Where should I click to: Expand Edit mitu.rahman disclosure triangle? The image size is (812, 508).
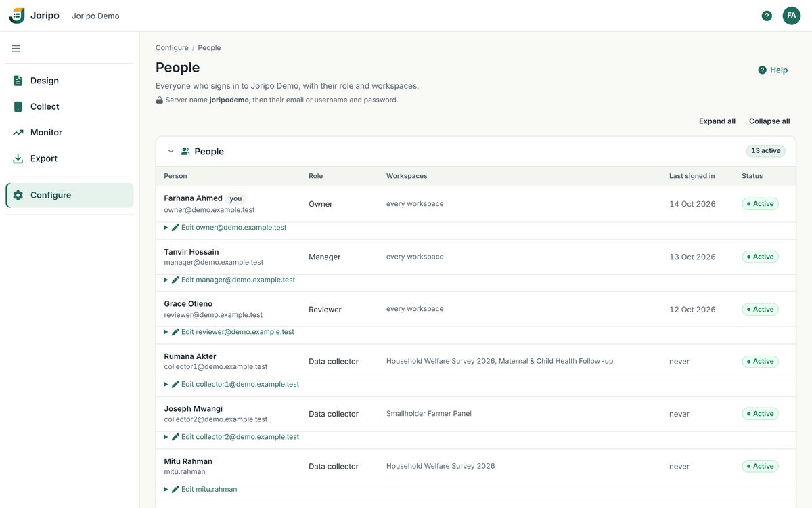[166, 489]
